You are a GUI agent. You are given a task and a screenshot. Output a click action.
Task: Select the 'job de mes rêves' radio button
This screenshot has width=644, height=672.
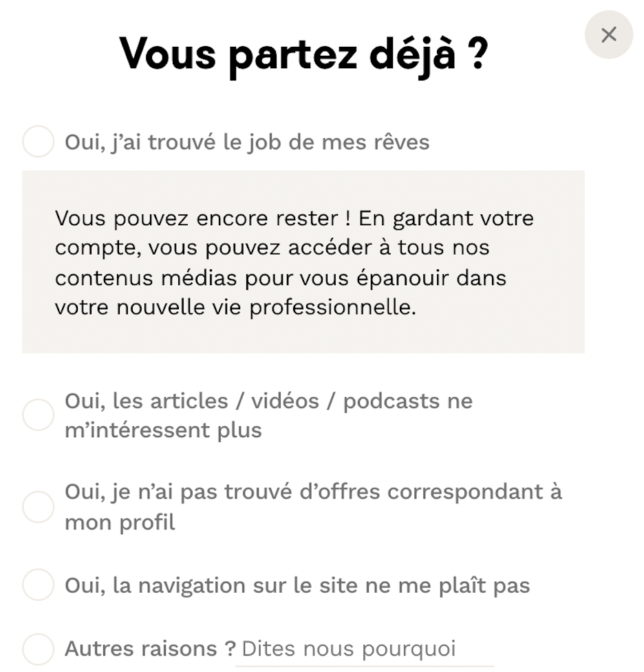tap(38, 142)
